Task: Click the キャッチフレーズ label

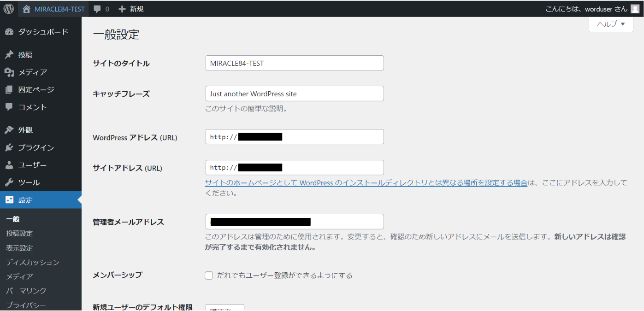Action: [x=121, y=94]
